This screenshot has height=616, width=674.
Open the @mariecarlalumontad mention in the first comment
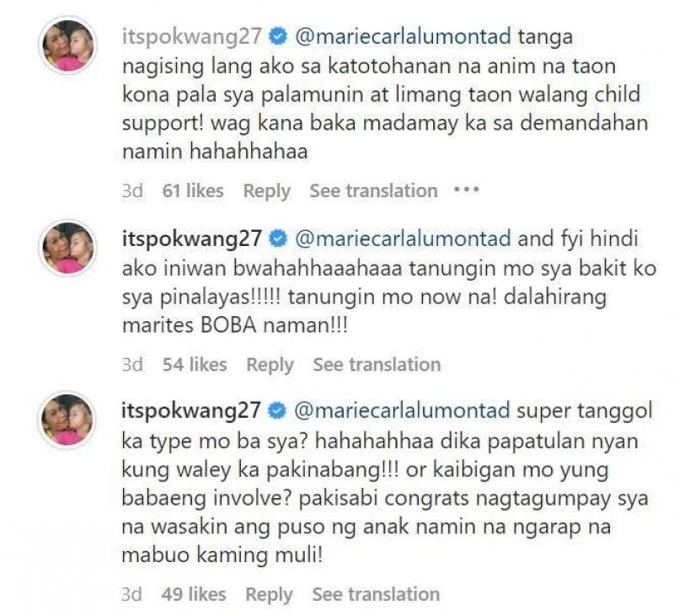coord(404,36)
